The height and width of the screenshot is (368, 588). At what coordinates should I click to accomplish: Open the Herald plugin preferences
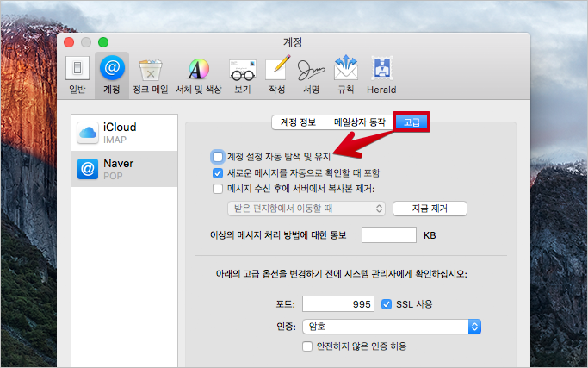pyautogui.click(x=381, y=75)
